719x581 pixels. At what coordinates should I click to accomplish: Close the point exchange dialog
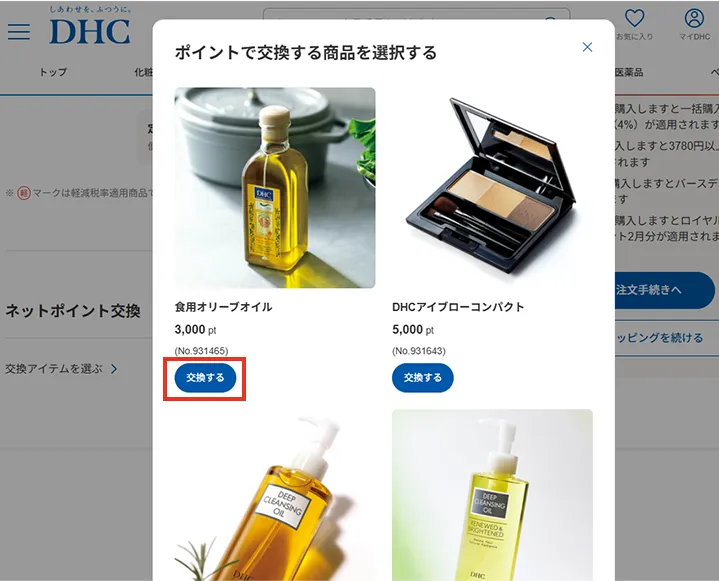tap(587, 47)
